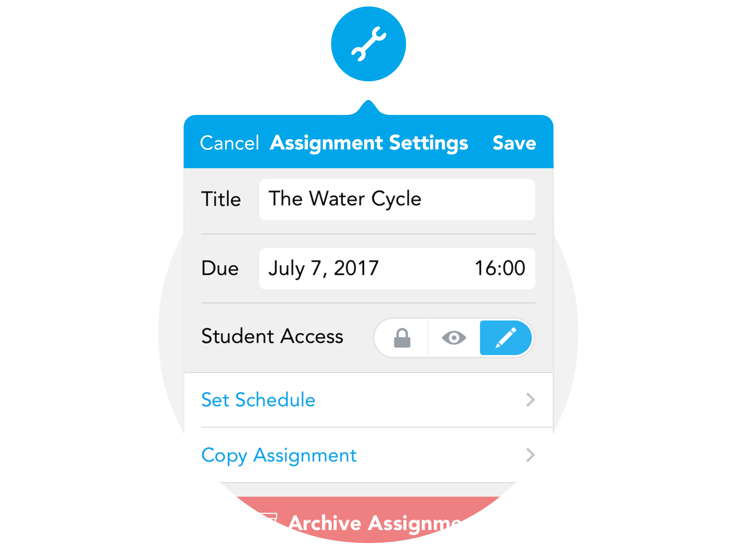Click the Title label text
This screenshot has width=755, height=560.
coord(221,199)
